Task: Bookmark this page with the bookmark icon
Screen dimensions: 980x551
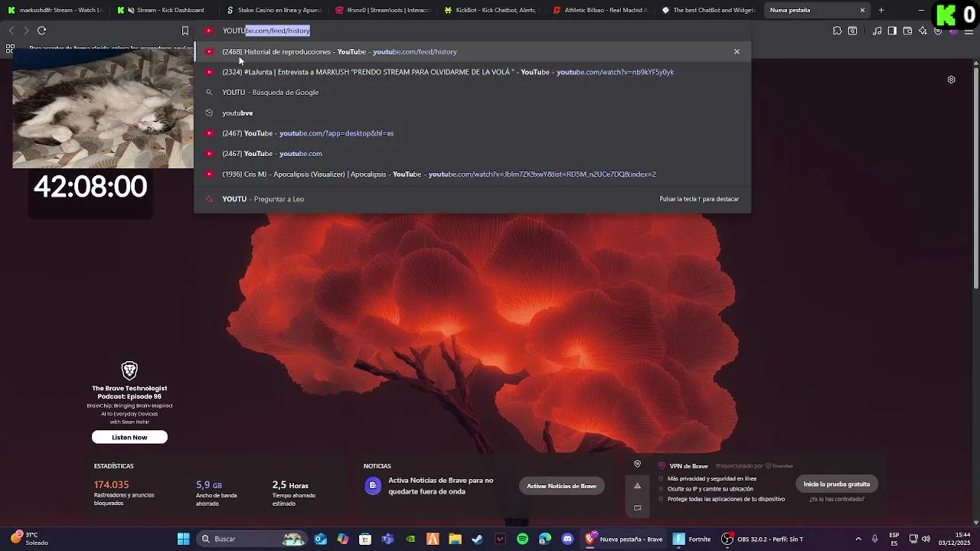Action: (185, 31)
